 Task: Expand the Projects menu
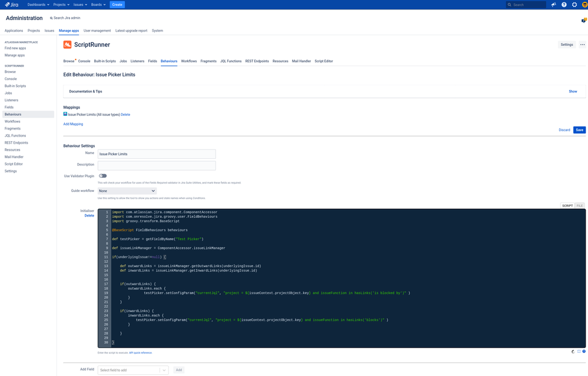pos(61,5)
